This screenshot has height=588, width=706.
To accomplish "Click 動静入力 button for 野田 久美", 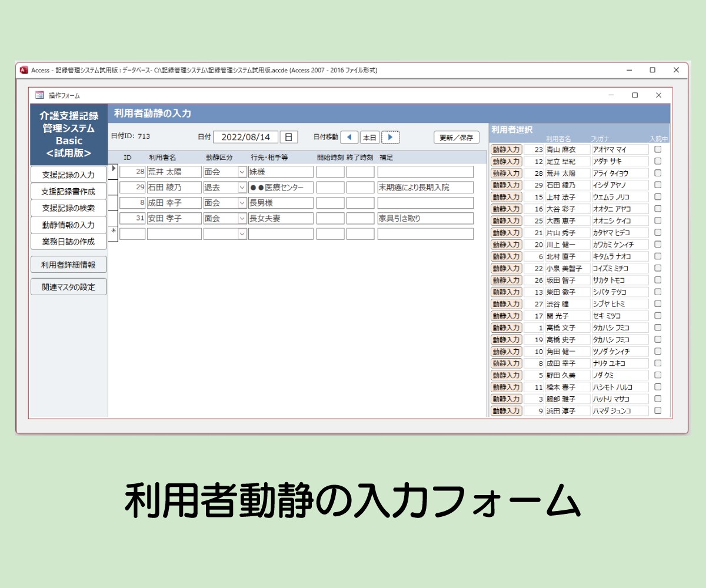I will 506,375.
